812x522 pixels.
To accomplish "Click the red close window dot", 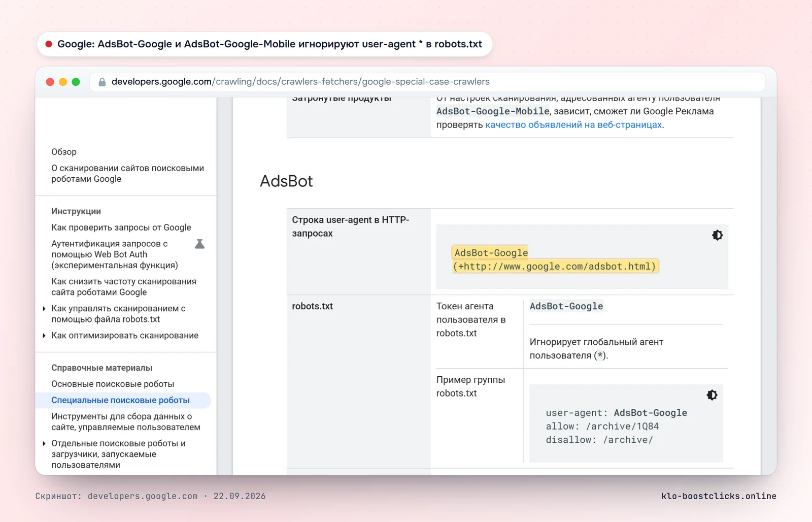I will coord(50,82).
